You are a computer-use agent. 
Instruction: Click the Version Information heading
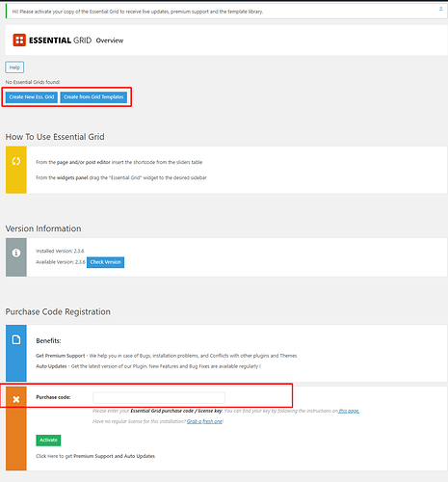(43, 228)
